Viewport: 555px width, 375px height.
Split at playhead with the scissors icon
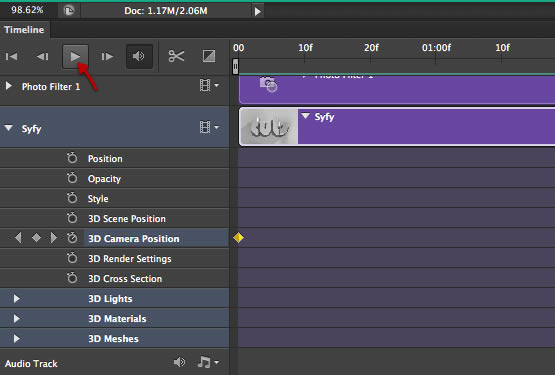[x=176, y=56]
